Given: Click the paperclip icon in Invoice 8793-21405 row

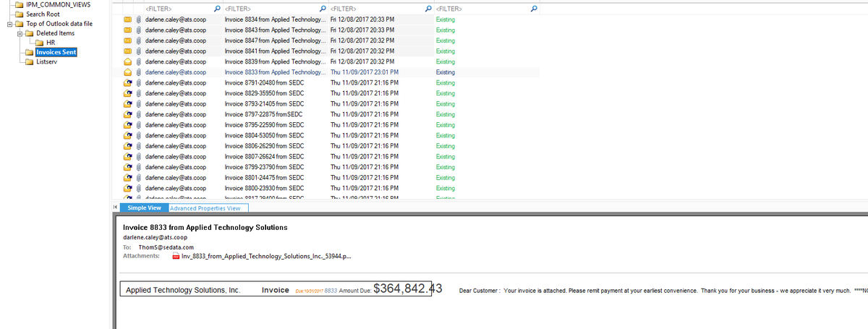Looking at the screenshot, I should (x=137, y=103).
